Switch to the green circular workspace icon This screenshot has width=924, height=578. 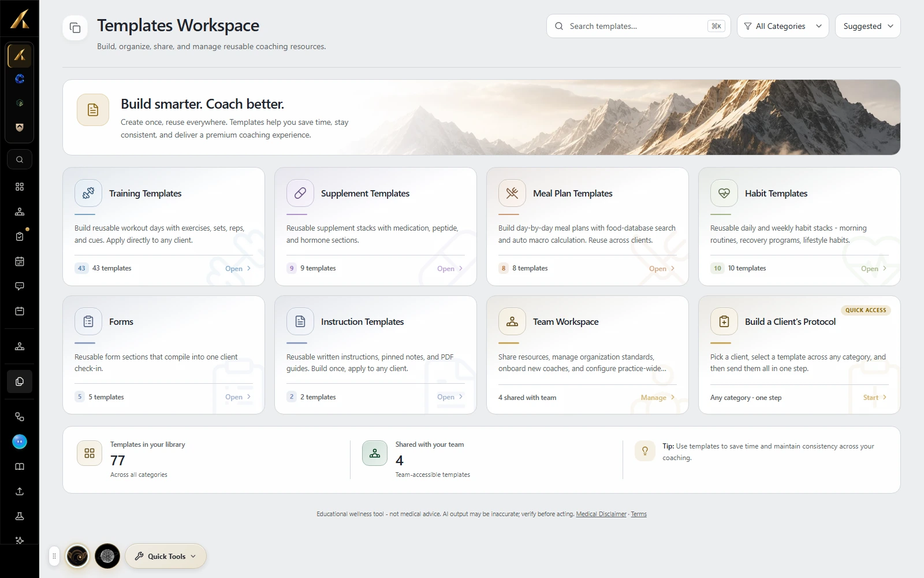point(20,103)
